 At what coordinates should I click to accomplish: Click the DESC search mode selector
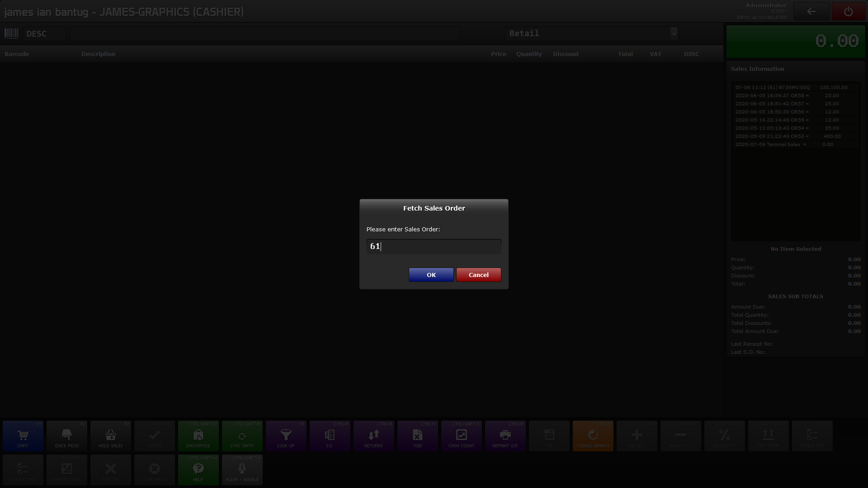(44, 34)
